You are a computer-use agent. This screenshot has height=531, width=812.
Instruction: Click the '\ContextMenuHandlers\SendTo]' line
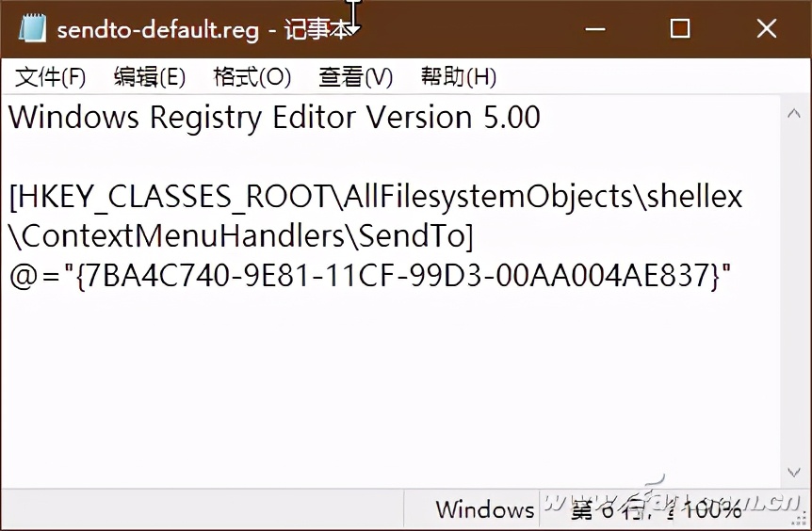[241, 236]
